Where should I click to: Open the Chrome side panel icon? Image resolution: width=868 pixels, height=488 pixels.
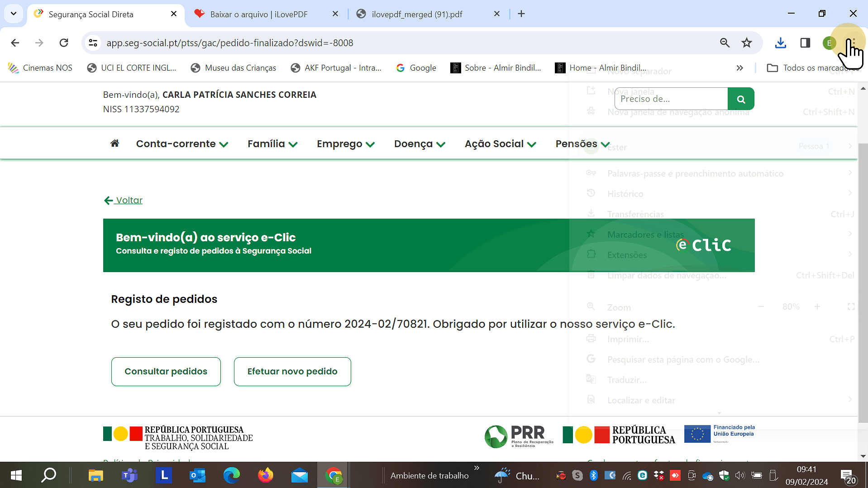pyautogui.click(x=805, y=43)
